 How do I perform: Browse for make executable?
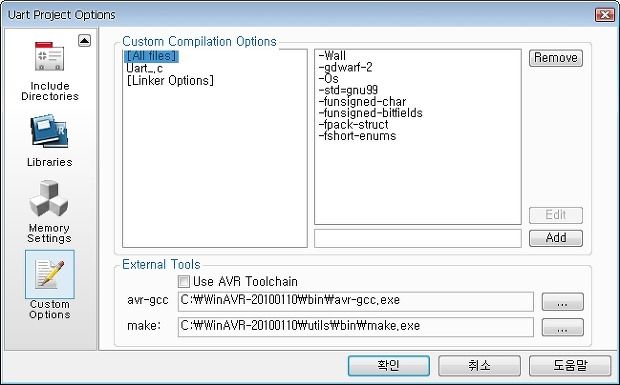[x=562, y=327]
